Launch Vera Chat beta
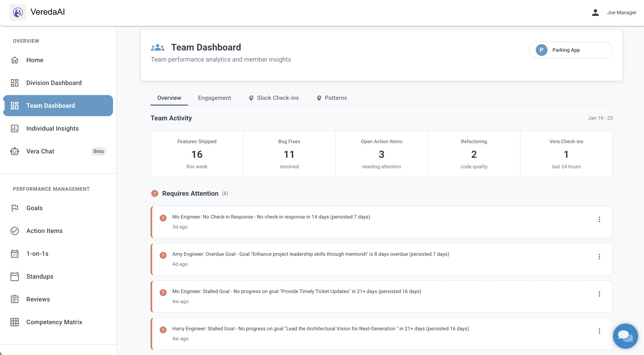 (40, 151)
